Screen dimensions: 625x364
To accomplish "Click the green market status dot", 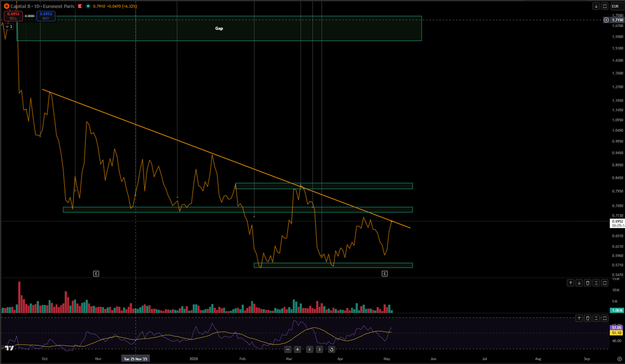I will tap(87, 6).
